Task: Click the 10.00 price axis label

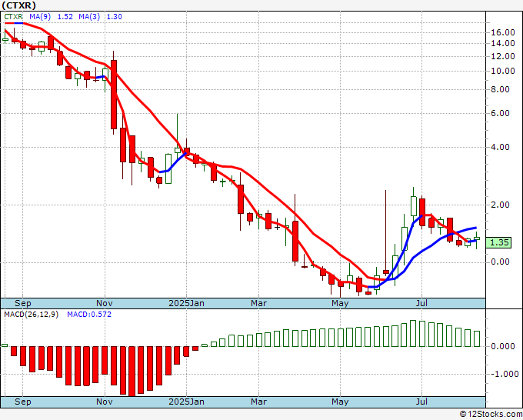Action: (503, 71)
